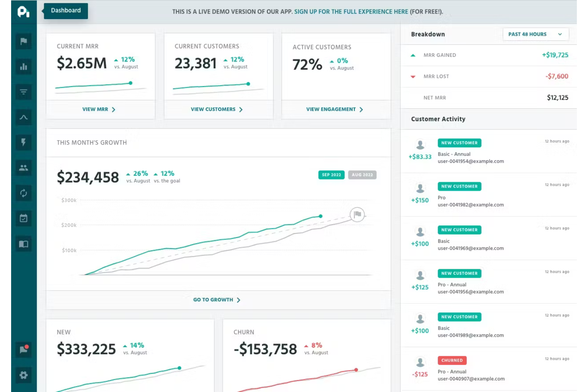Click the app logo in the sidebar
This screenshot has width=588, height=392.
click(23, 12)
